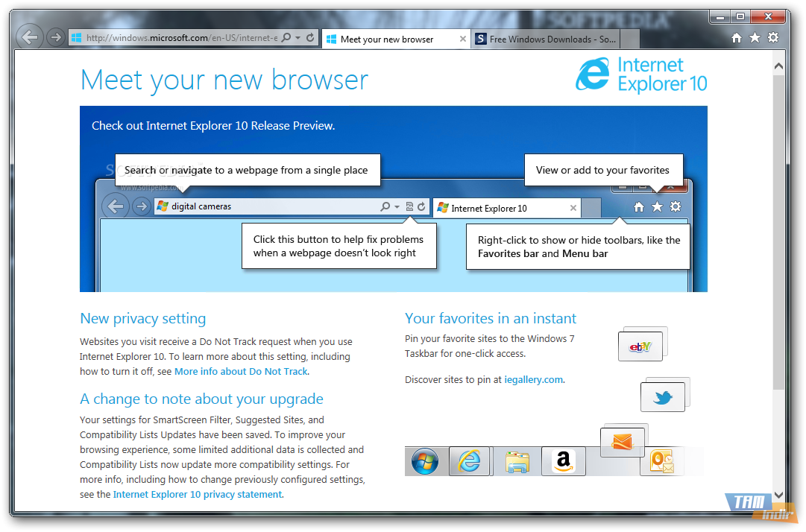Open the Tools gear menu

click(773, 37)
